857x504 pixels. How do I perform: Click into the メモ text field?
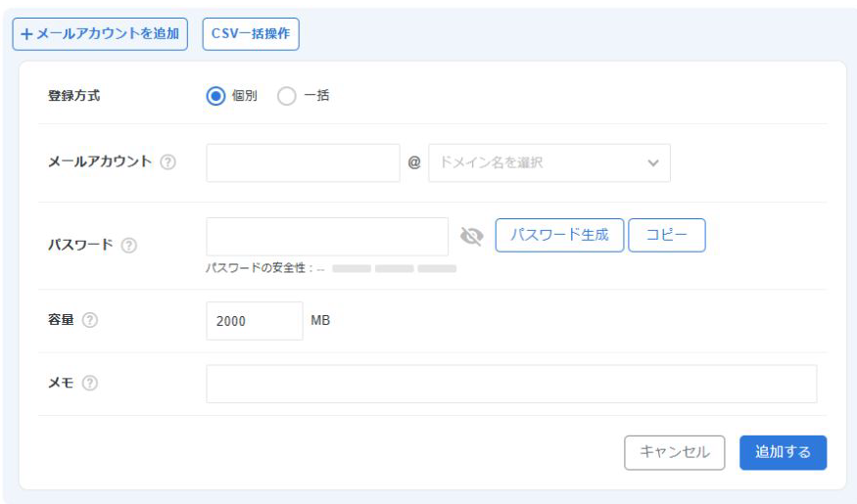click(x=511, y=384)
